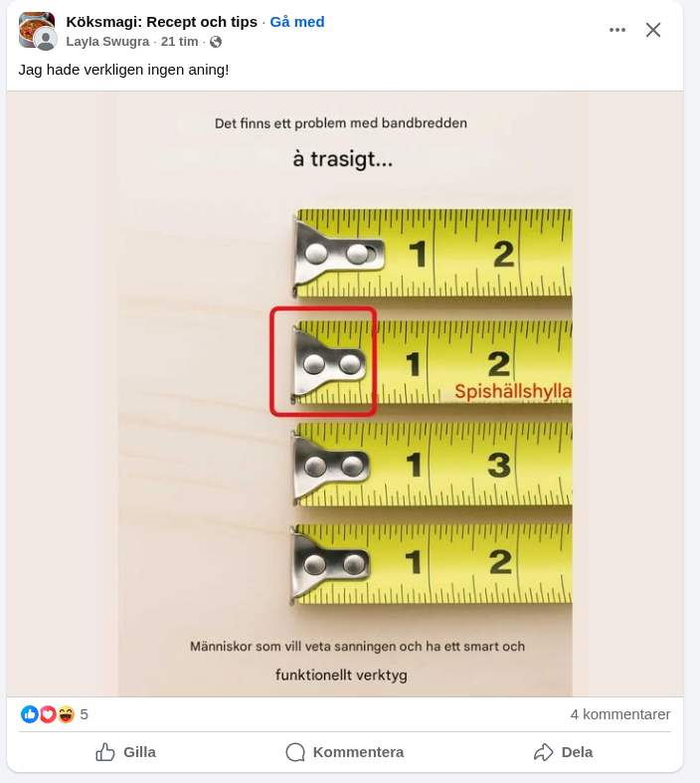Click the red heart reaction icon

click(48, 714)
